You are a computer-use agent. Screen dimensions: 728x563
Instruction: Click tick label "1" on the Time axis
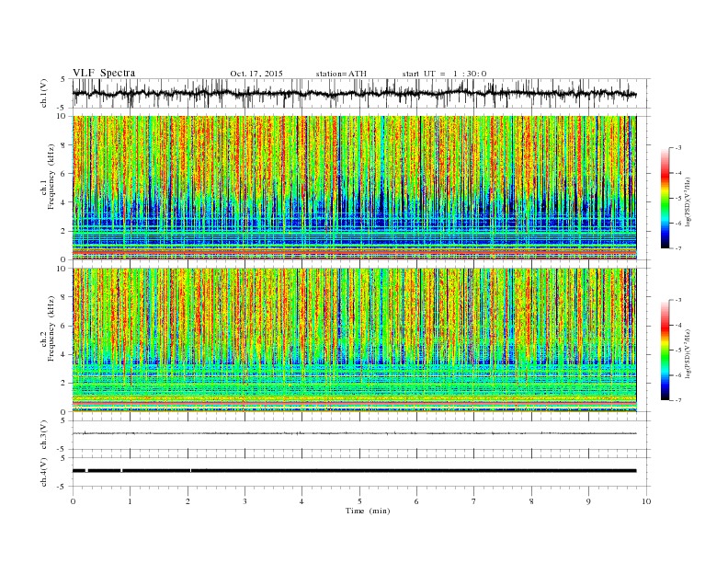pos(131,501)
